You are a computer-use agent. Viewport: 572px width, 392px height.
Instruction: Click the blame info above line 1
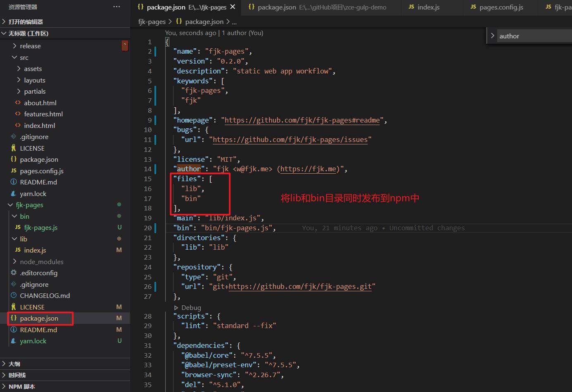point(214,33)
